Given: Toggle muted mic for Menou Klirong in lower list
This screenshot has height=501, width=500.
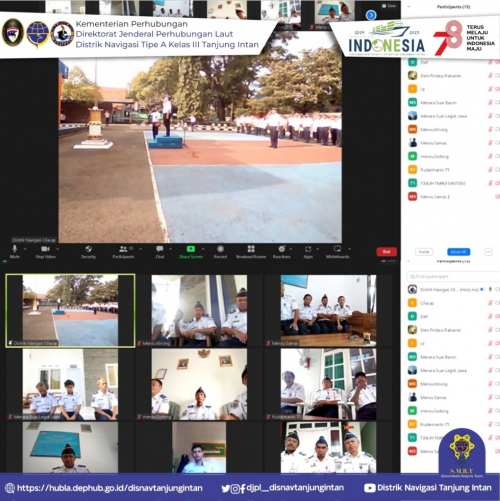Looking at the screenshot, I should [x=490, y=384].
